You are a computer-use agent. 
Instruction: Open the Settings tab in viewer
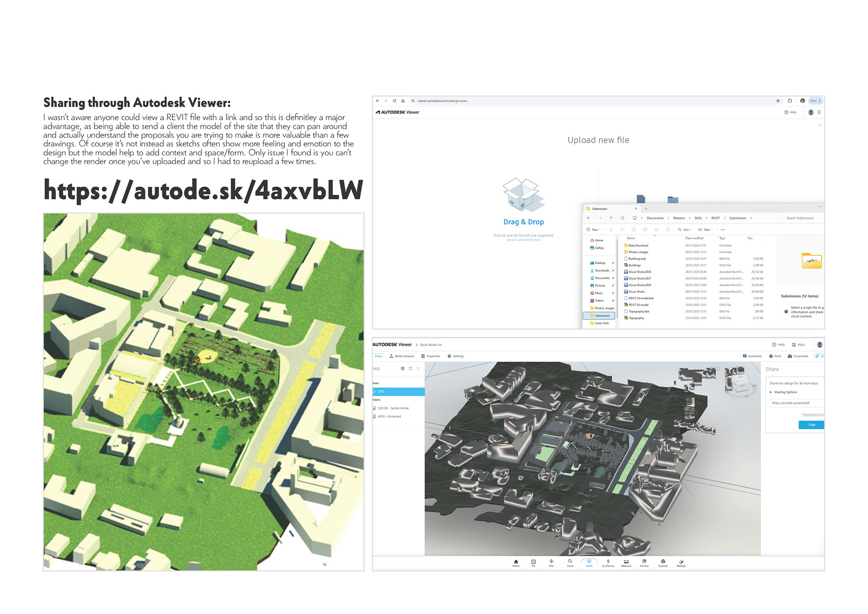tap(456, 356)
